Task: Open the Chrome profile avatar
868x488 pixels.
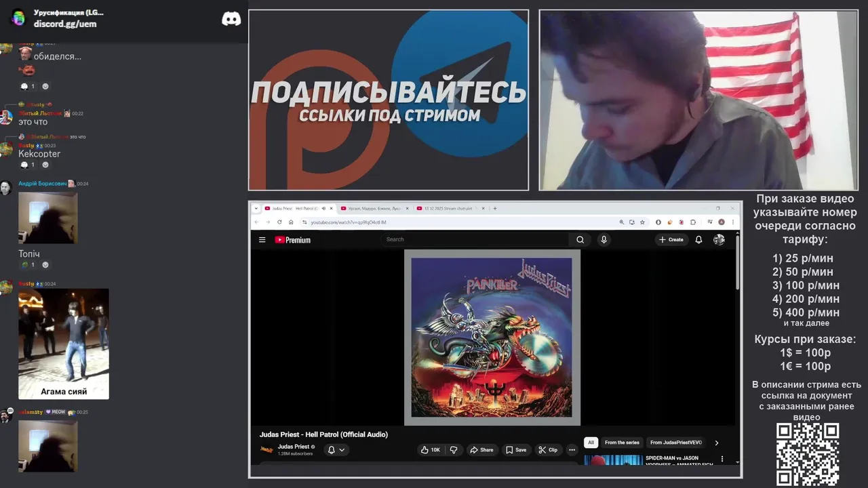Action: coord(722,222)
